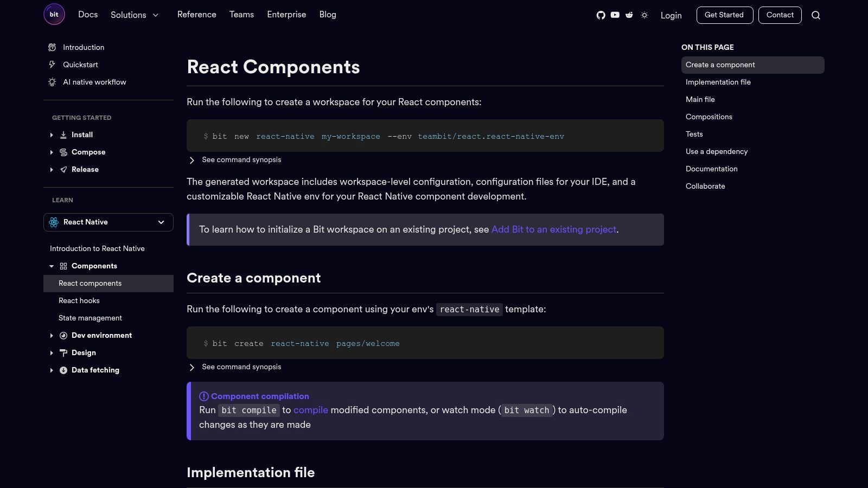This screenshot has width=868, height=488.
Task: Click the Get Started button
Action: point(724,15)
